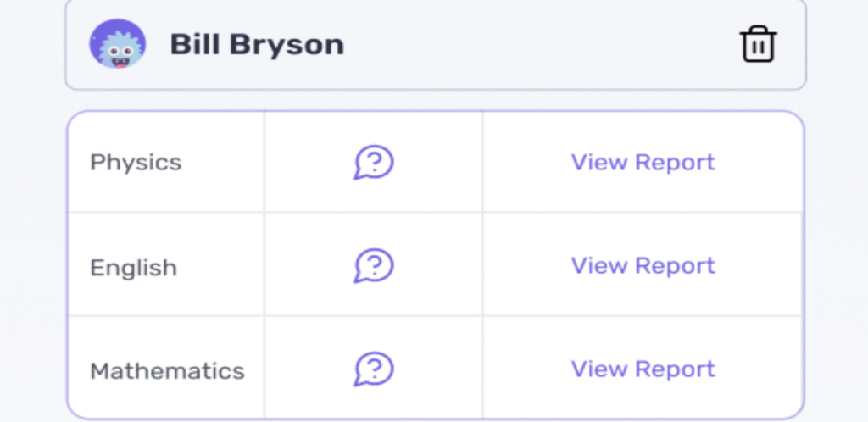
Task: View Report for English
Action: click(x=643, y=266)
